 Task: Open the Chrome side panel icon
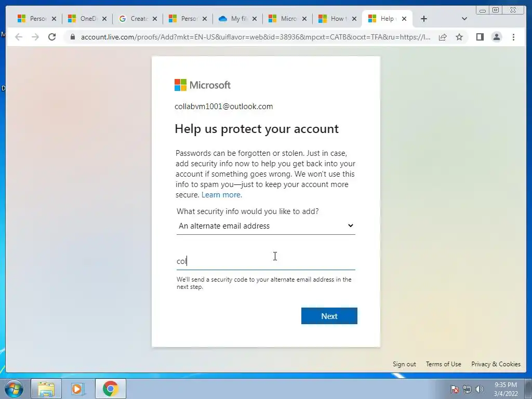(x=480, y=37)
